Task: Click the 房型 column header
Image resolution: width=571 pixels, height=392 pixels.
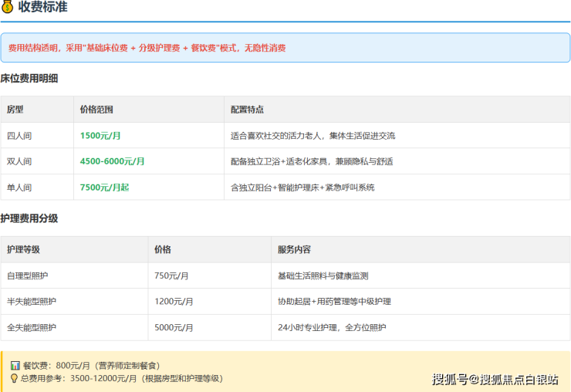Action: click(x=15, y=110)
